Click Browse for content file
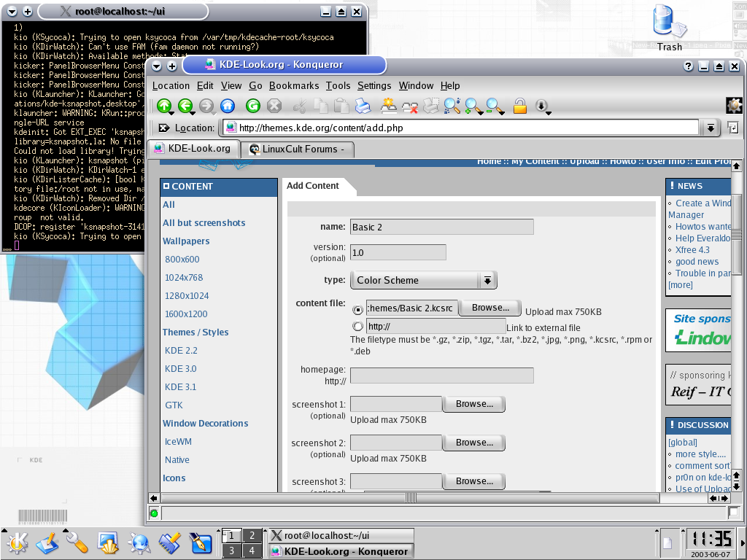The height and width of the screenshot is (560, 747). coord(490,308)
